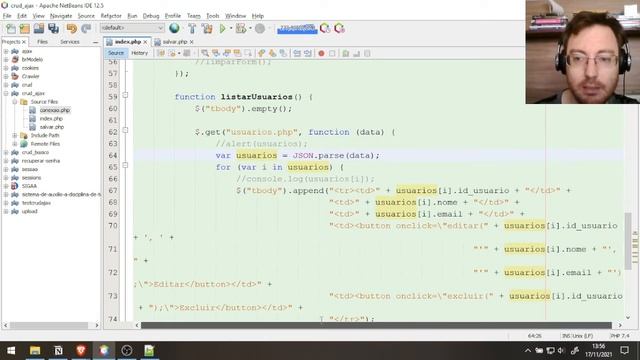Open the Navigate menu

(61, 16)
